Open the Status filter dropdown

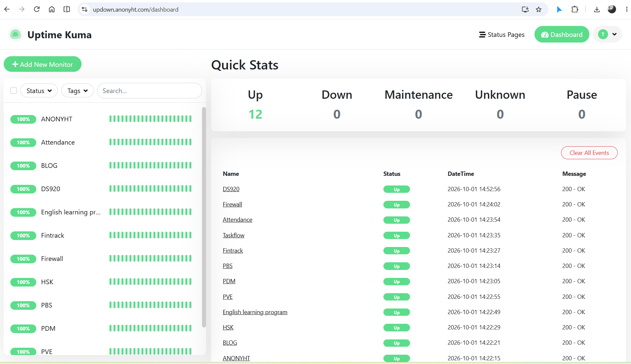39,90
